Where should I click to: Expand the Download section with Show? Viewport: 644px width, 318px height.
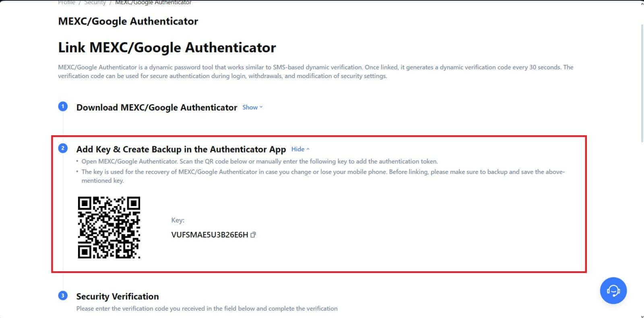coord(252,107)
